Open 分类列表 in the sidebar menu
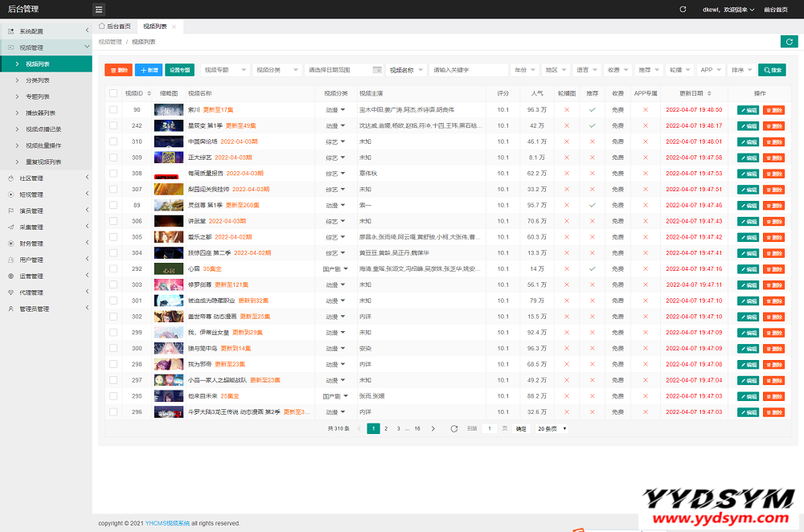 coord(37,80)
